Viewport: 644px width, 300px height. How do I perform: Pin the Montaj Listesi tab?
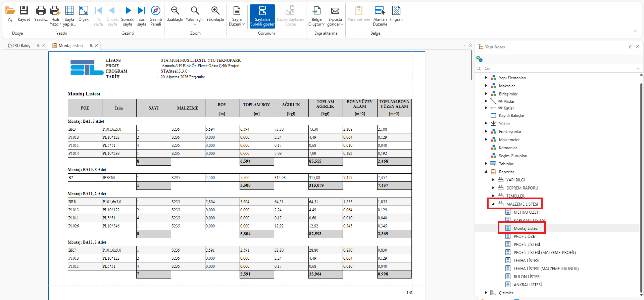(x=91, y=45)
